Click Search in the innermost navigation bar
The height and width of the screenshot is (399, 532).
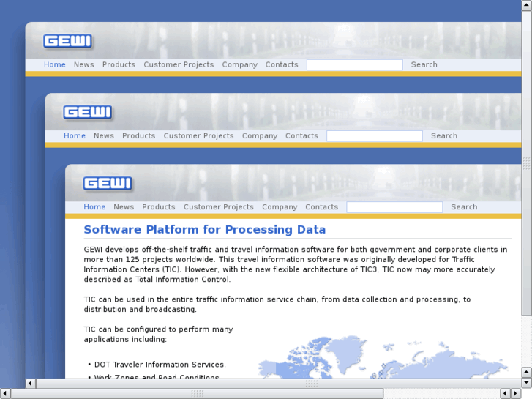click(464, 206)
